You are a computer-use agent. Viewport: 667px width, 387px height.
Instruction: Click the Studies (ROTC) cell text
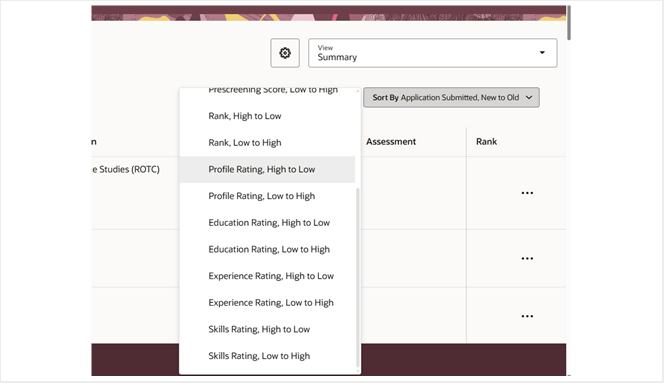point(127,170)
